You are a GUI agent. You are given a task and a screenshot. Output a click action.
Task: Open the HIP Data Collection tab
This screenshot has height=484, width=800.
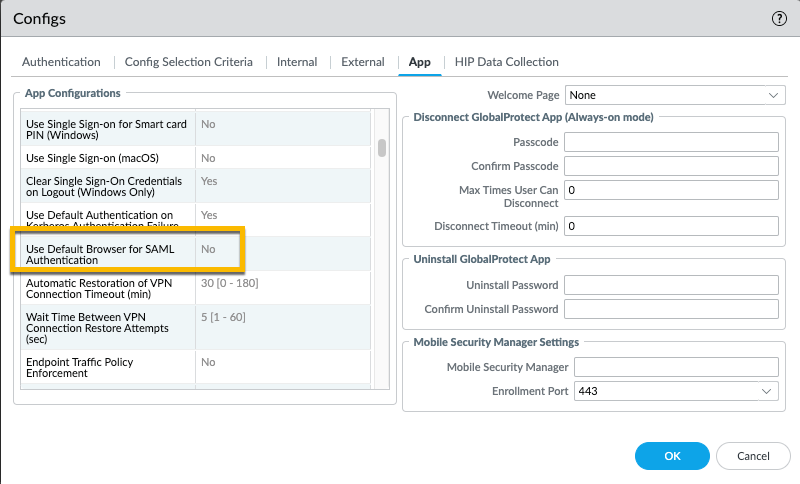point(506,62)
